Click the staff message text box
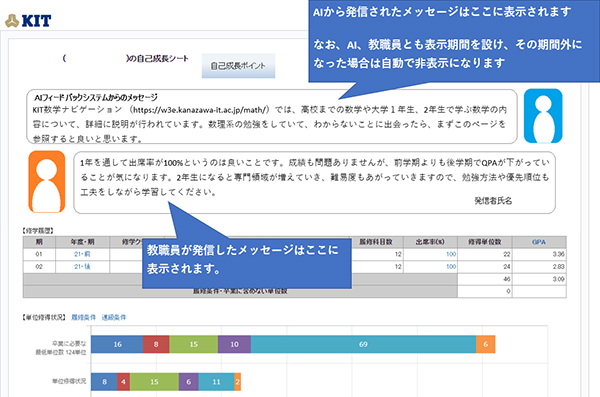This screenshot has height=397, width=600. (314, 182)
